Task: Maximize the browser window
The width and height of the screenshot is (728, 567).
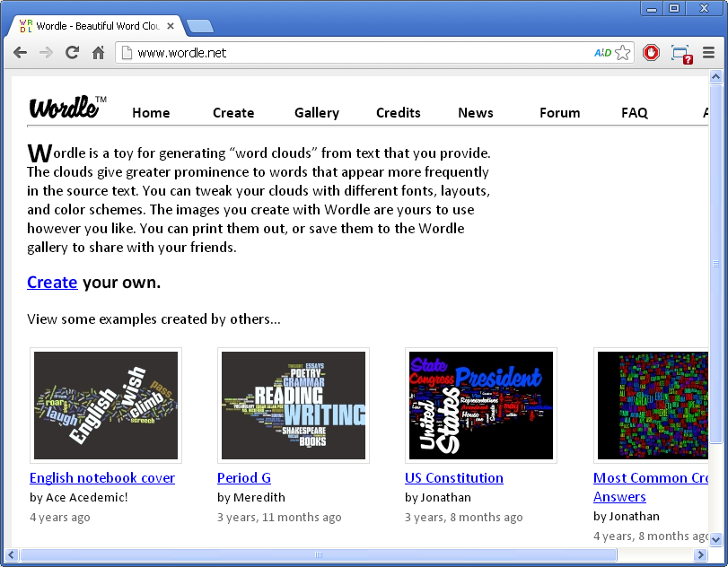Action: [x=674, y=8]
